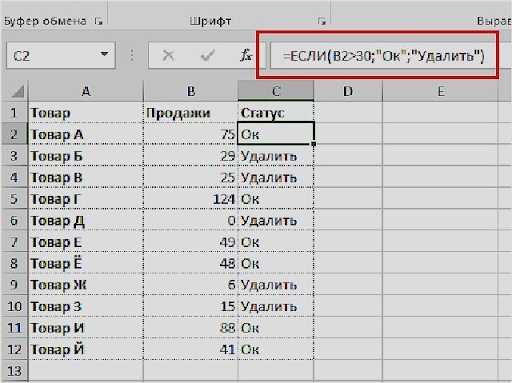Select sales value 29
This screenshot has width=512, height=383.
click(x=191, y=156)
